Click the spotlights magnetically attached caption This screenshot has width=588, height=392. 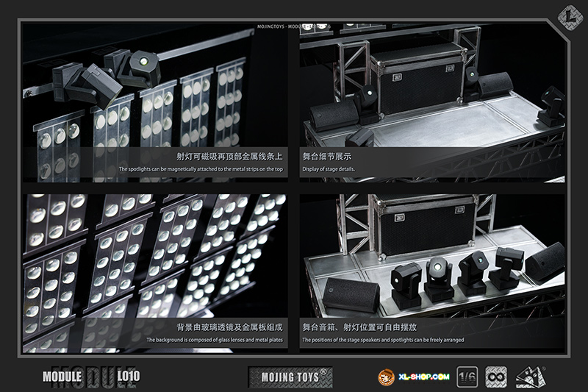[201, 170]
